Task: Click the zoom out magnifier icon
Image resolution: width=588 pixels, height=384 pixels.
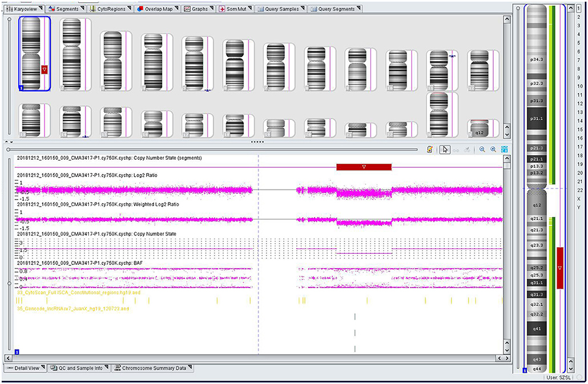Action: [482, 149]
